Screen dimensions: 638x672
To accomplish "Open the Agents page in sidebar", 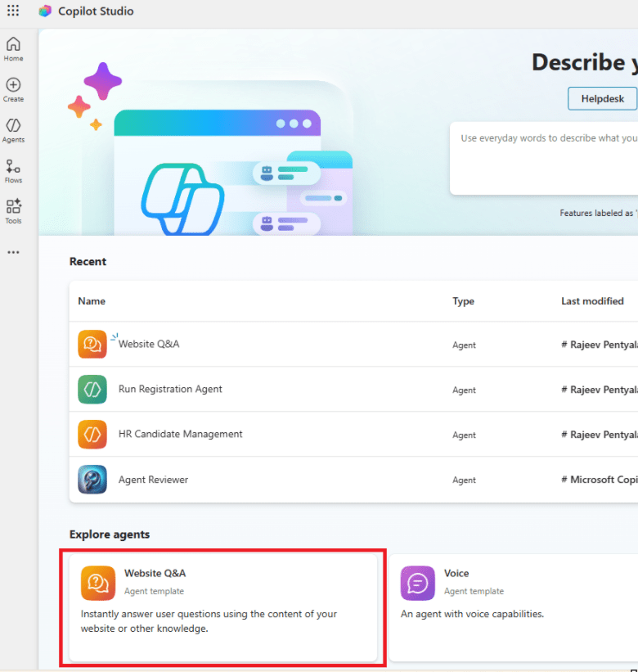I will [x=13, y=130].
